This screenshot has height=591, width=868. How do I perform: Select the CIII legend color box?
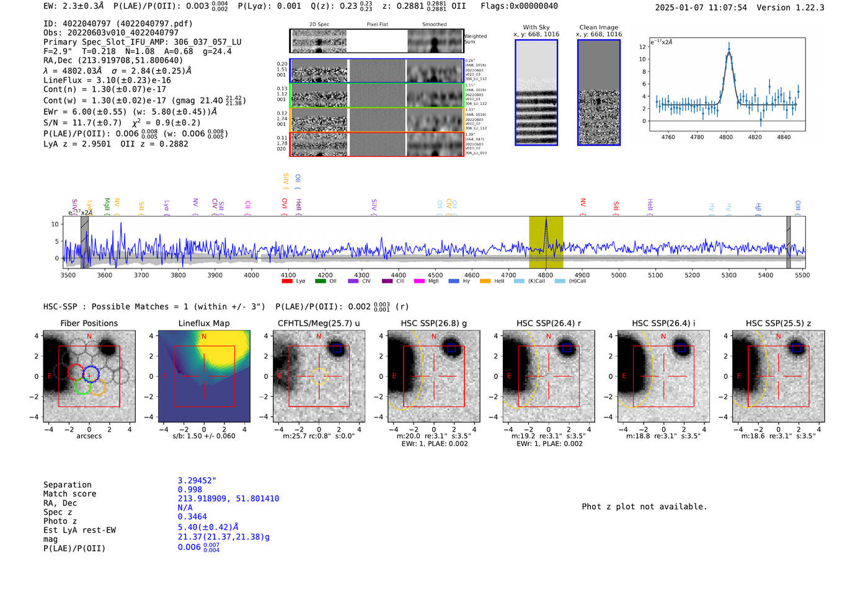[387, 281]
